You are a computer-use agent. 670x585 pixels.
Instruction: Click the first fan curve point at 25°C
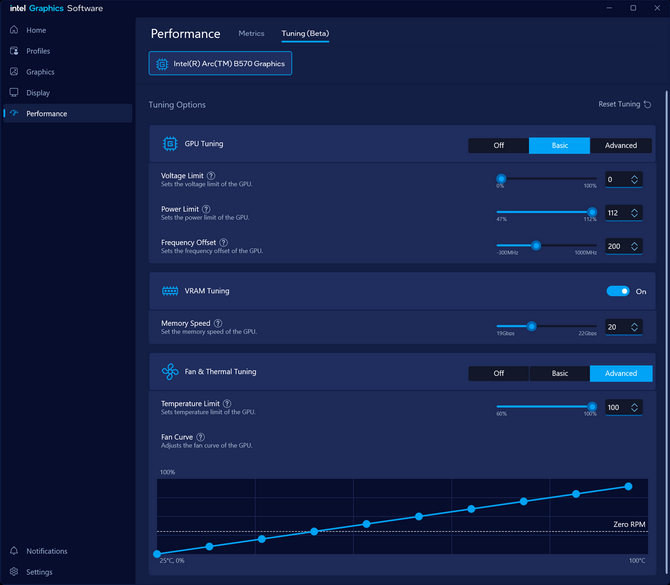pos(157,554)
